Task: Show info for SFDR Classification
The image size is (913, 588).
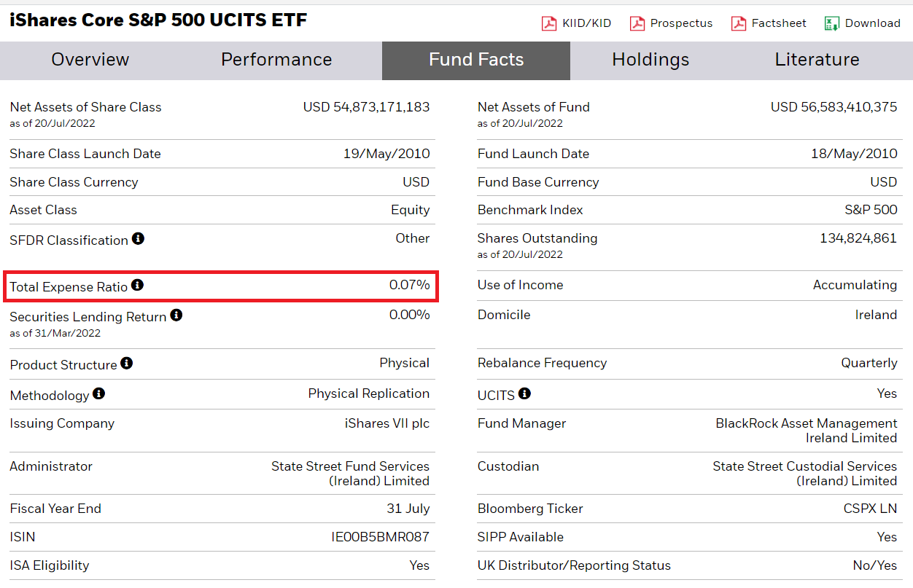Action: [x=138, y=238]
